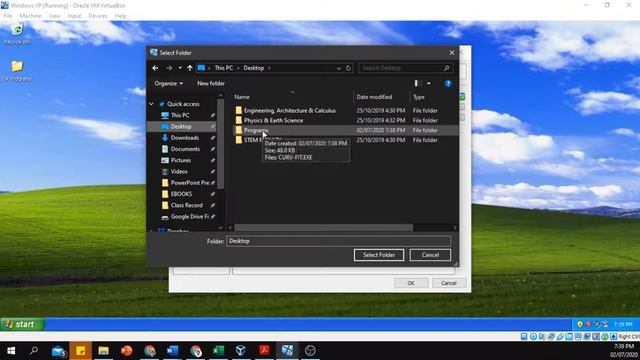Image resolution: width=640 pixels, height=360 pixels.
Task: Go up one folder level
Action: pyautogui.click(x=190, y=68)
